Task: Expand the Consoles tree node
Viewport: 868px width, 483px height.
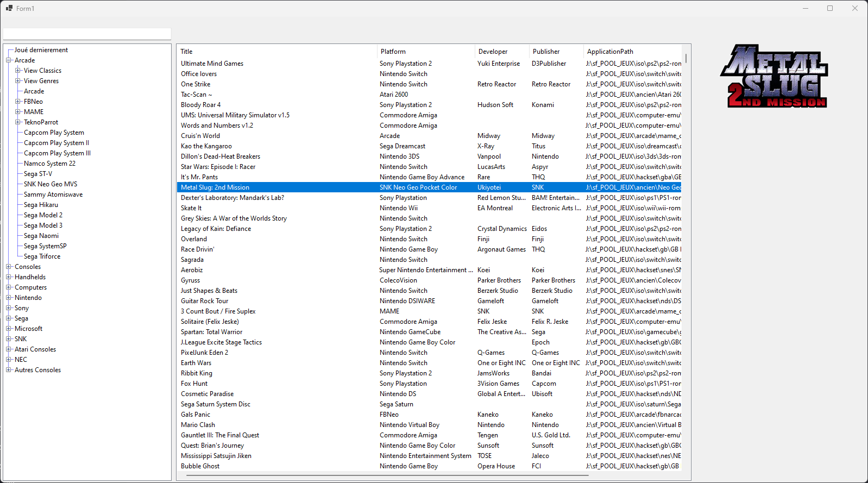Action: pos(9,267)
